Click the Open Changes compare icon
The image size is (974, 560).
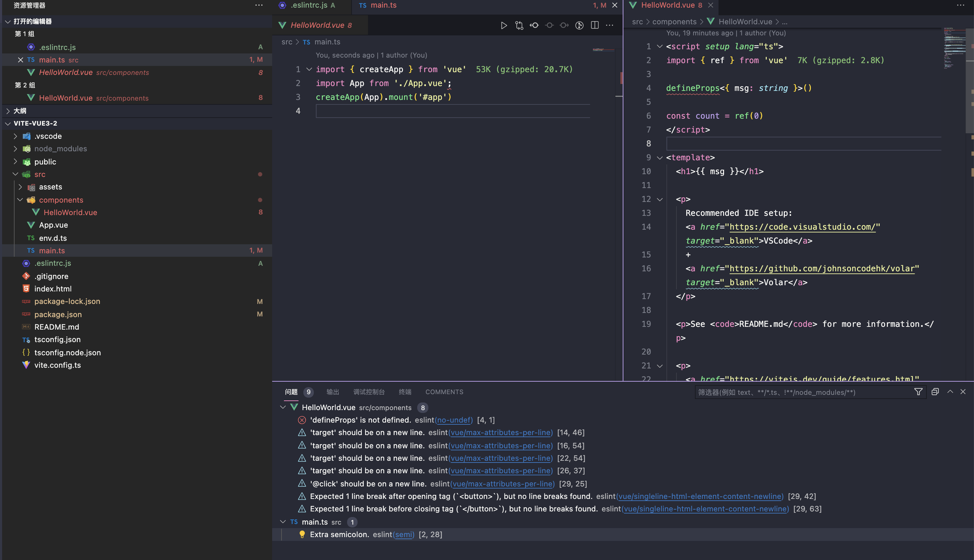click(519, 25)
